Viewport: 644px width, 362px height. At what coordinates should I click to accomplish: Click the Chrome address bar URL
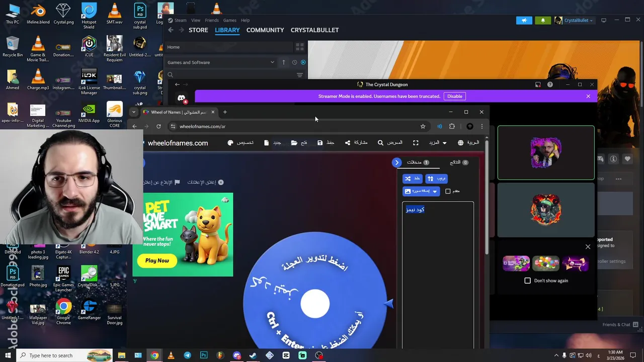coord(202,126)
